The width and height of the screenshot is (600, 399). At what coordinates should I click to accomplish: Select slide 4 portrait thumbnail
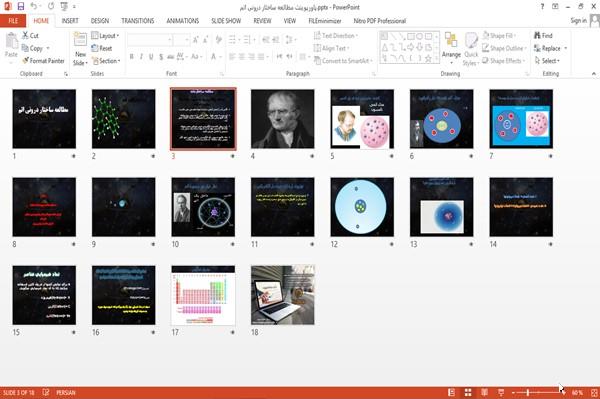(x=282, y=119)
